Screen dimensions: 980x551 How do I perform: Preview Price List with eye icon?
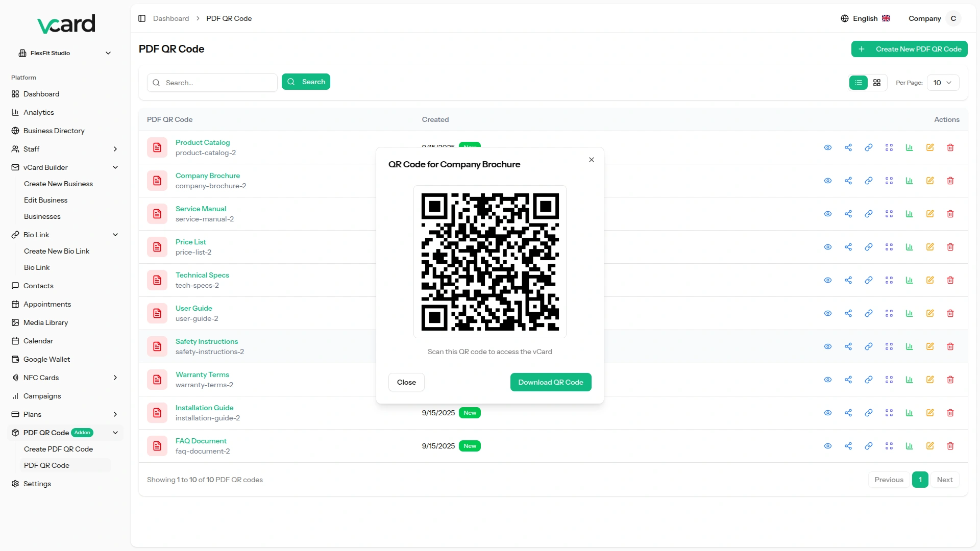click(828, 247)
